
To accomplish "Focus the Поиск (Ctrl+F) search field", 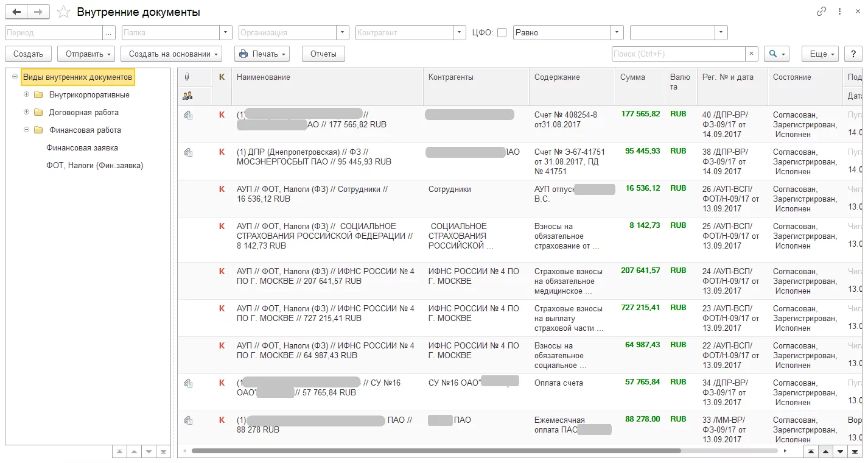I will point(679,54).
